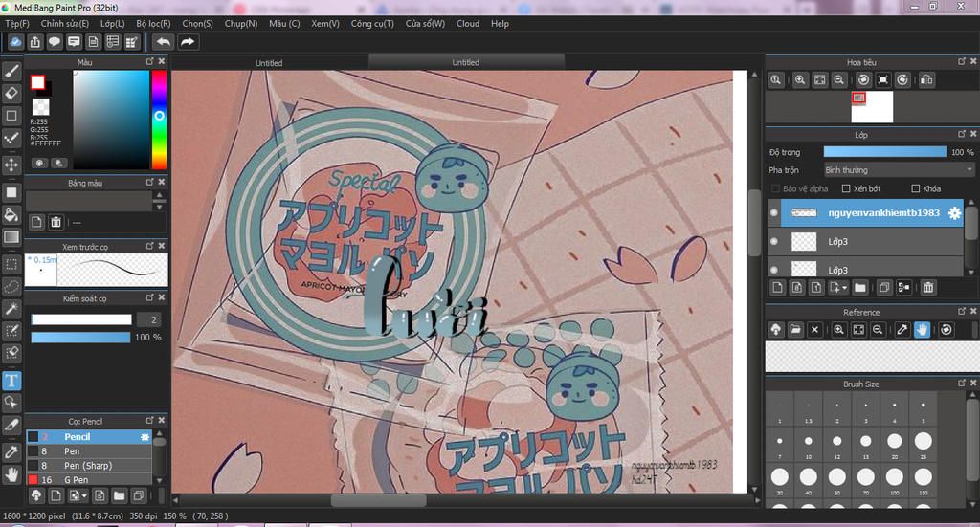Image resolution: width=980 pixels, height=527 pixels.
Task: Click the export share icon in toolbar
Action: tap(35, 42)
